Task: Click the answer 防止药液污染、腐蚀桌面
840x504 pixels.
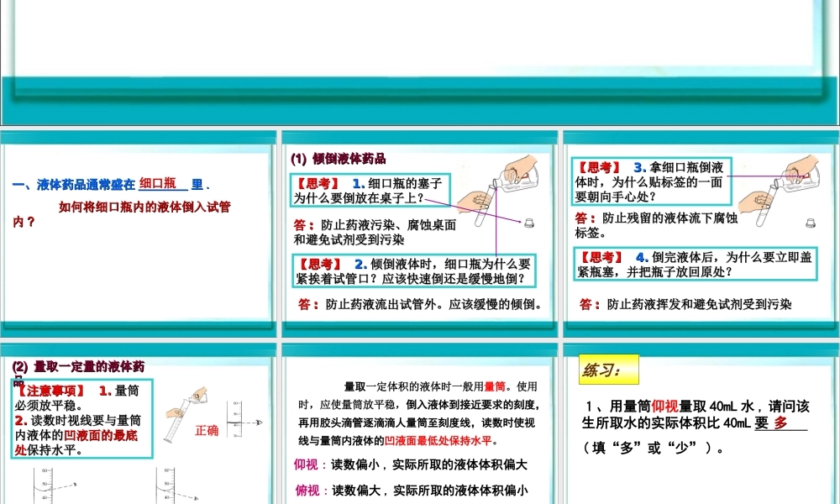Action: (375, 232)
